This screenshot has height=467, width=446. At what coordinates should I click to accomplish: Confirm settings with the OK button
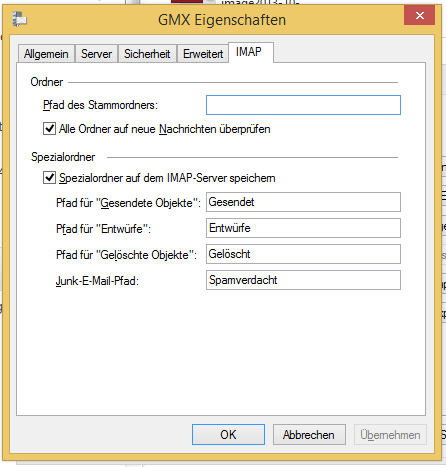(228, 435)
